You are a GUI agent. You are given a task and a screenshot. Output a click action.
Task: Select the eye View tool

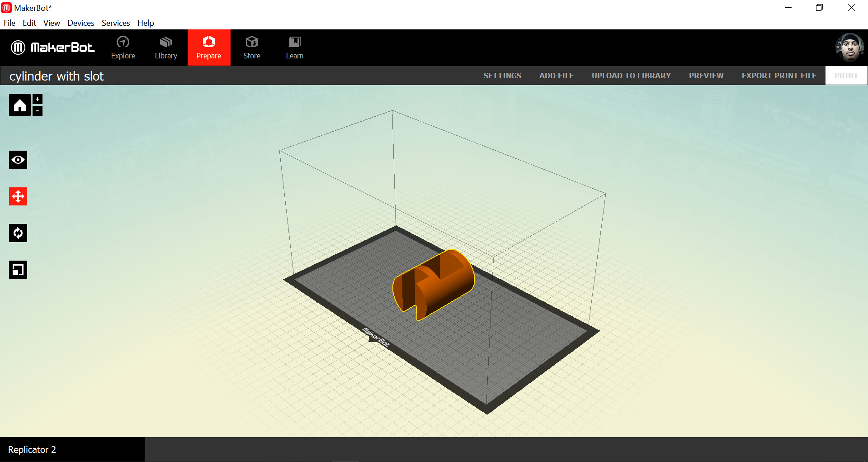click(x=18, y=160)
